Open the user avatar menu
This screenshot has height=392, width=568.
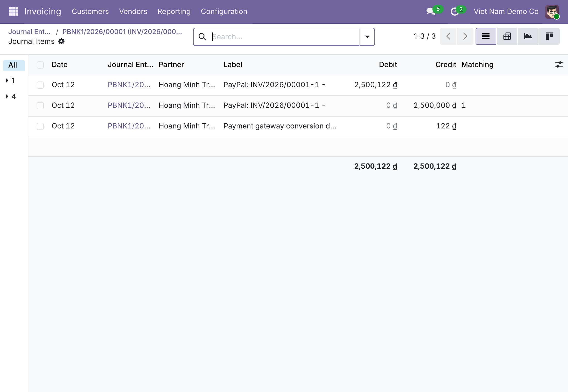point(552,12)
